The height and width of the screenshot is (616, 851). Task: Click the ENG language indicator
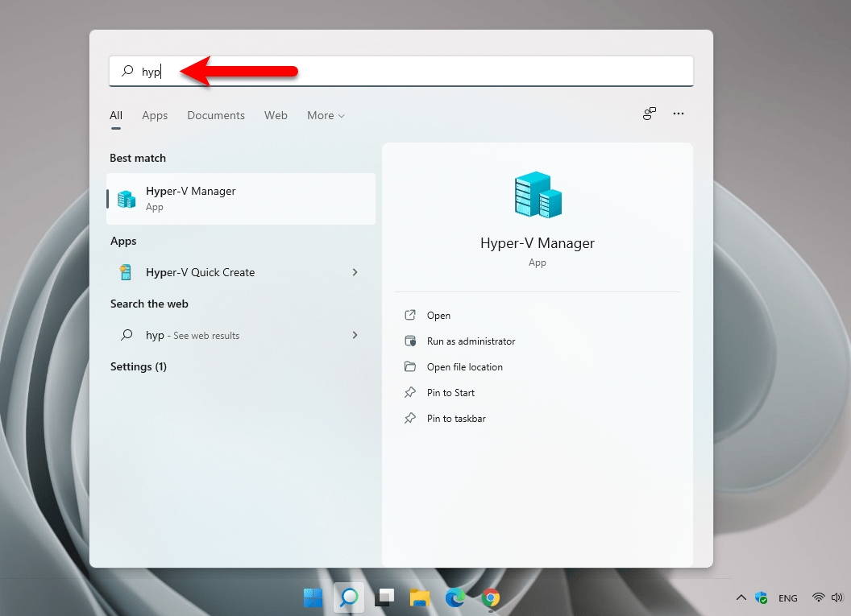point(788,598)
